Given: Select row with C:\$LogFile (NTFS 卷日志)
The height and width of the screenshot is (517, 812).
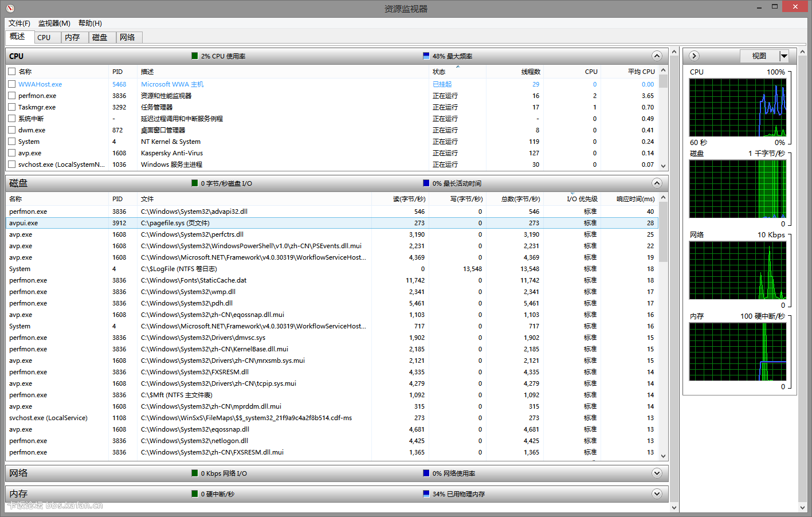Looking at the screenshot, I should click(332, 269).
